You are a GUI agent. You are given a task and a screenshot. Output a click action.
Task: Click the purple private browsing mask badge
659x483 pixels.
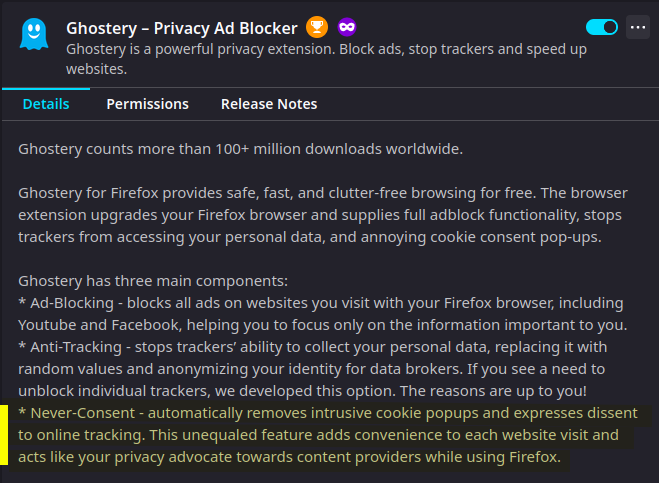click(x=347, y=27)
